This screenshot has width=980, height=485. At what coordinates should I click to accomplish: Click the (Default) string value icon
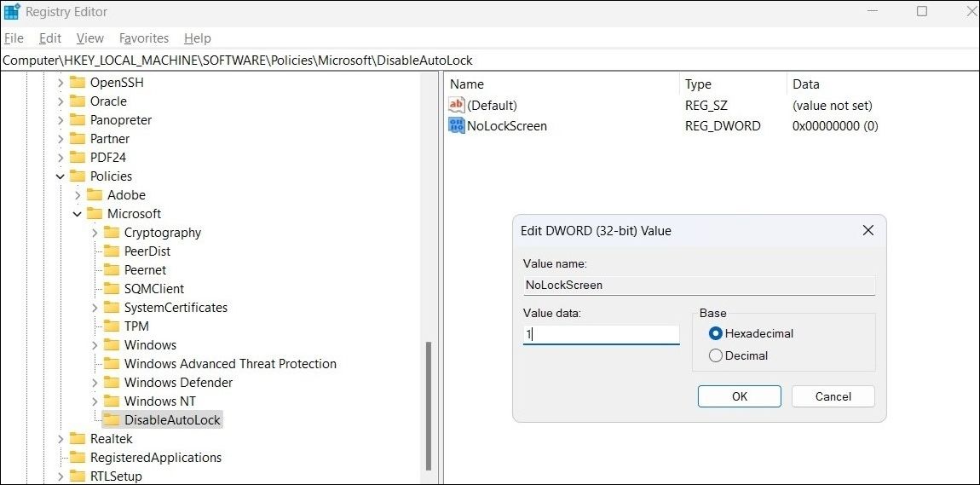[x=457, y=106]
